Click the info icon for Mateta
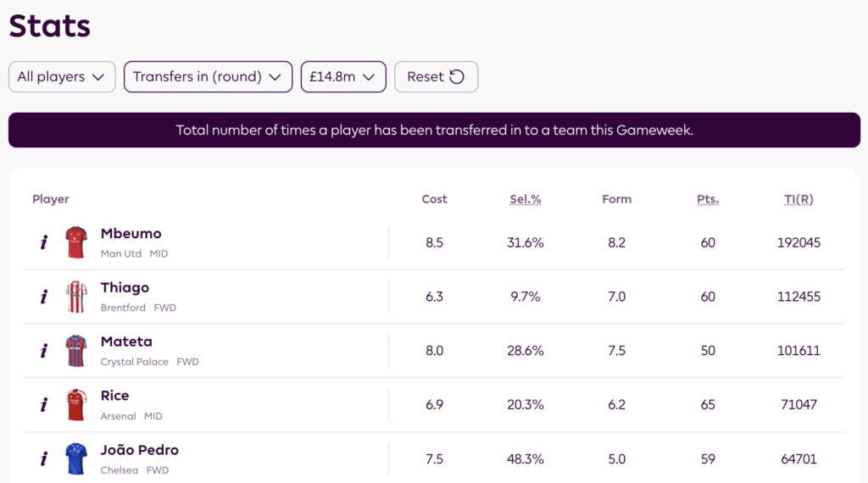Screen dimensions: 868x483 coord(43,351)
